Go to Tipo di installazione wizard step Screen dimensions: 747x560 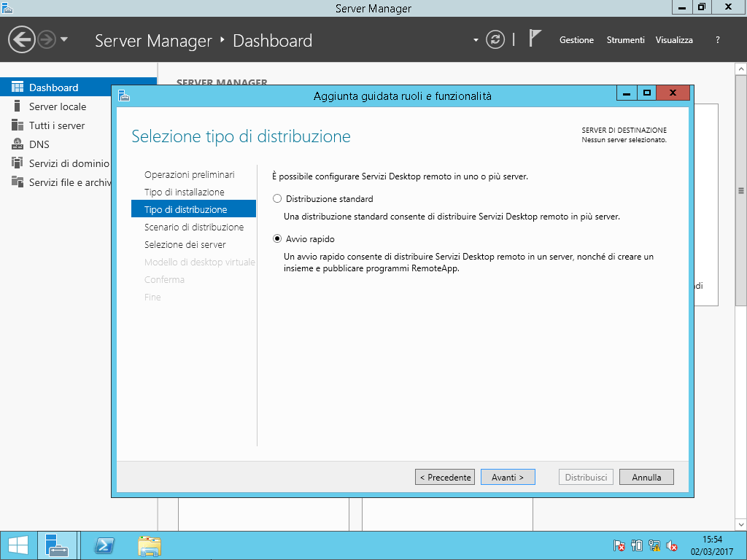[184, 192]
